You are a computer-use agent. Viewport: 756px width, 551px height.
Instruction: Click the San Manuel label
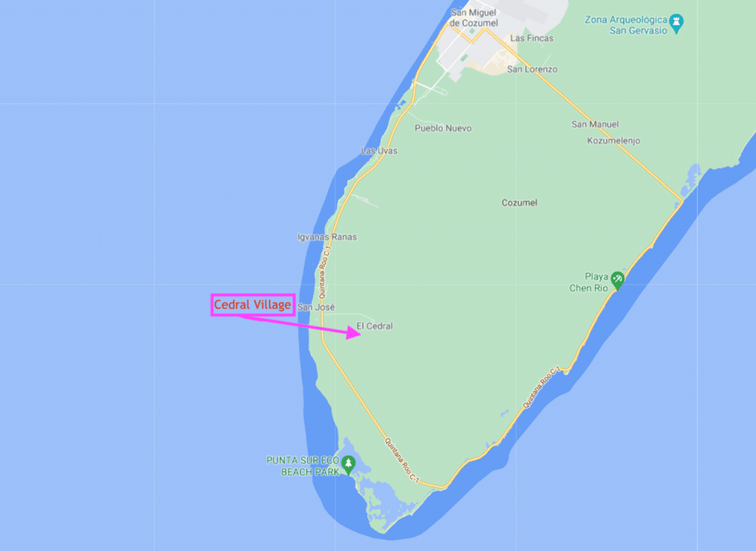pyautogui.click(x=595, y=124)
